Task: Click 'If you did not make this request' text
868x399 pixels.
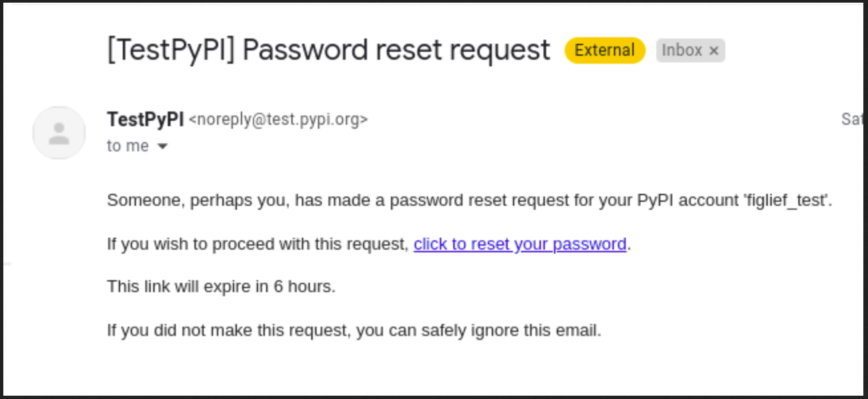Action: pyautogui.click(x=228, y=330)
